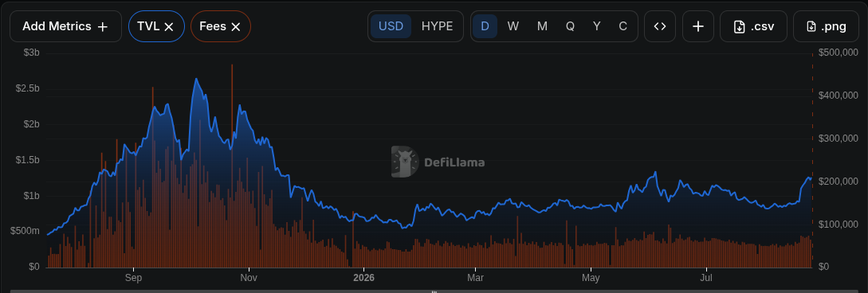Screen dimensions: 868x293
Task: Download chart data as .csv
Action: point(753,26)
